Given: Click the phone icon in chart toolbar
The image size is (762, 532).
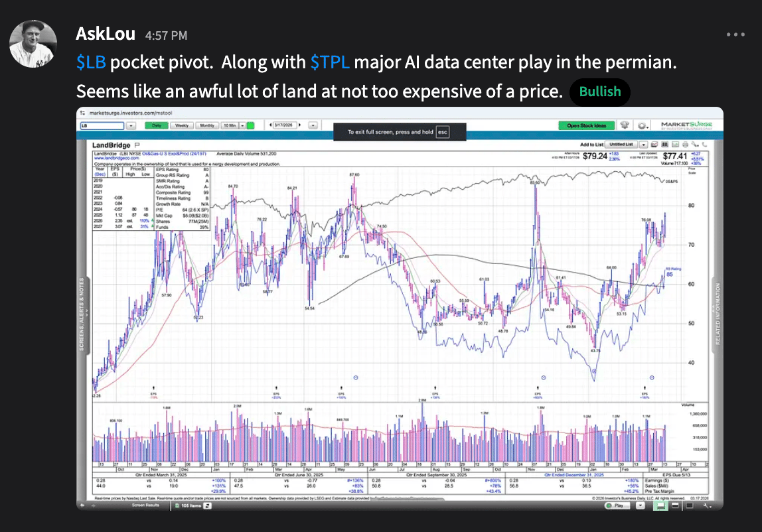Looking at the screenshot, I should coord(705,145).
